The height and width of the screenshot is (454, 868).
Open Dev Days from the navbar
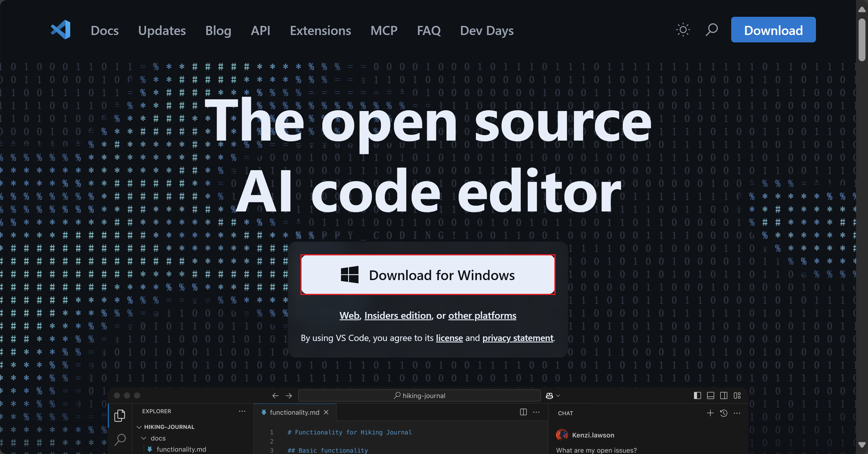pyautogui.click(x=487, y=30)
